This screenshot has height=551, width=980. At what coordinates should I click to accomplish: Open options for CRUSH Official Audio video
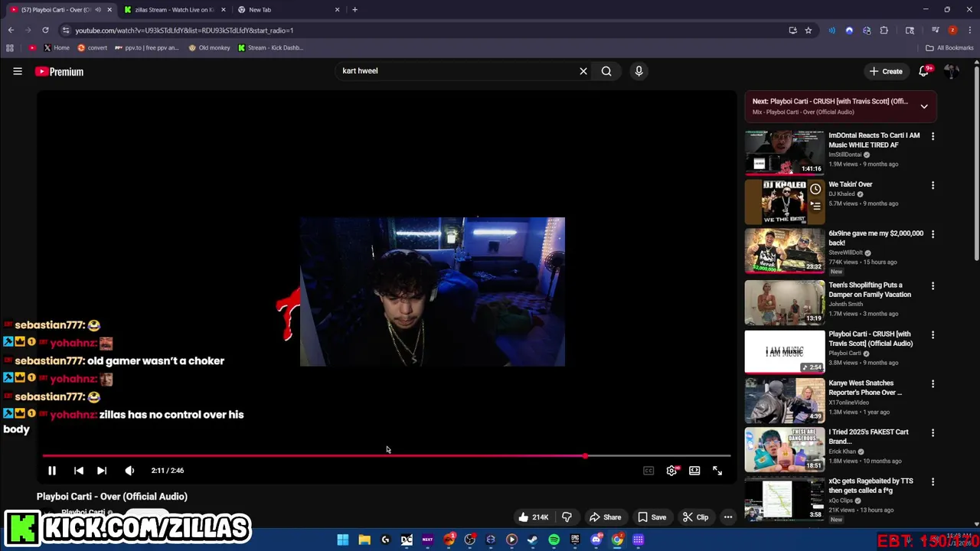point(933,335)
